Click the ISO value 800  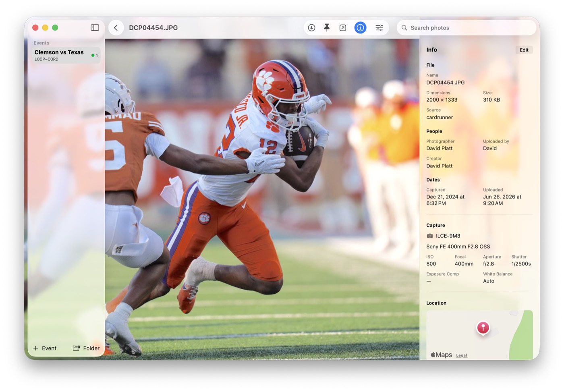point(431,264)
